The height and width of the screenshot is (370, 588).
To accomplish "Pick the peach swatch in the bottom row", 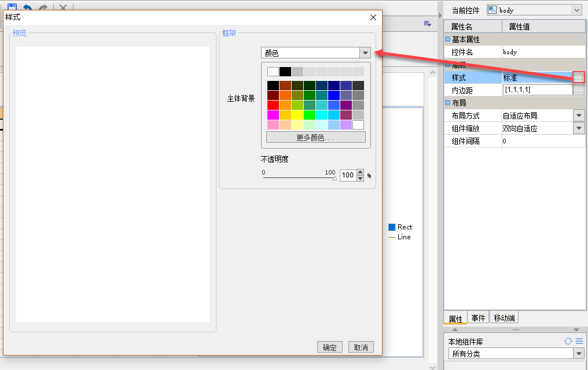I will 285,125.
